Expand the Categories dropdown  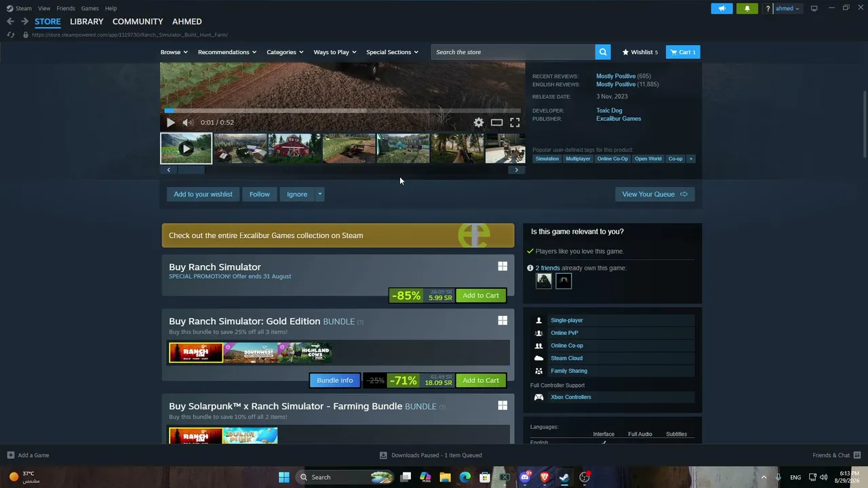[285, 52]
